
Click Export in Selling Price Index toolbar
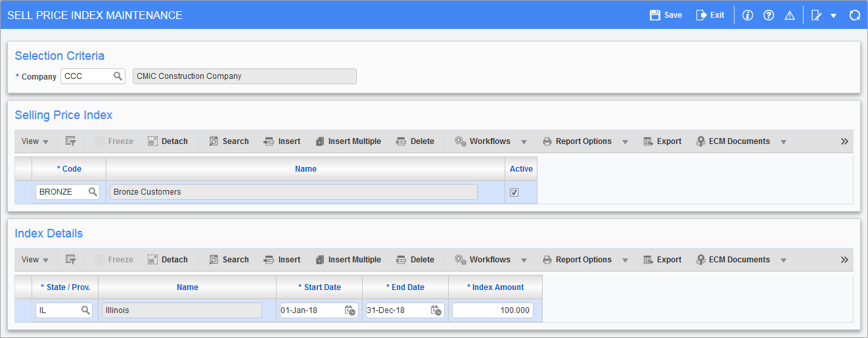tap(662, 141)
